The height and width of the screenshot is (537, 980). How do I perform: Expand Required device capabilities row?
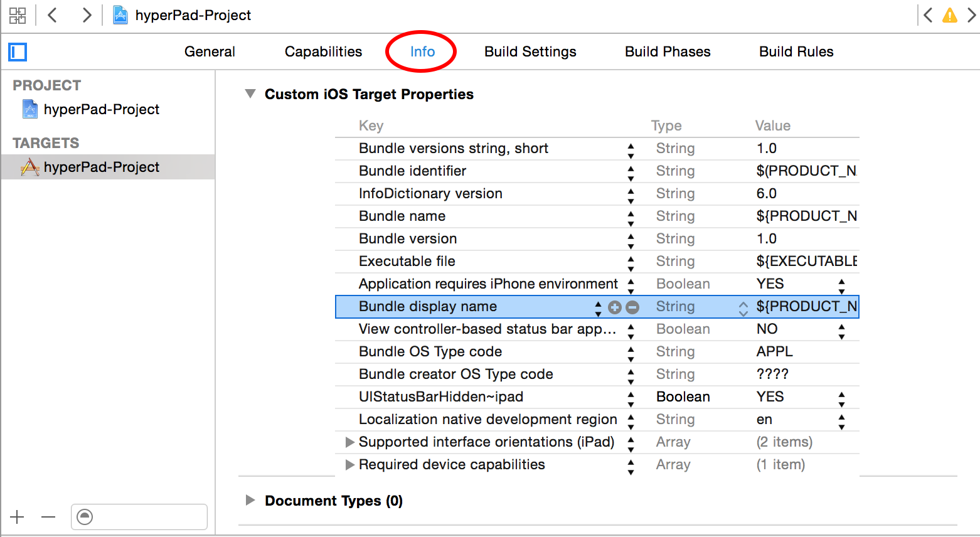[x=350, y=465]
